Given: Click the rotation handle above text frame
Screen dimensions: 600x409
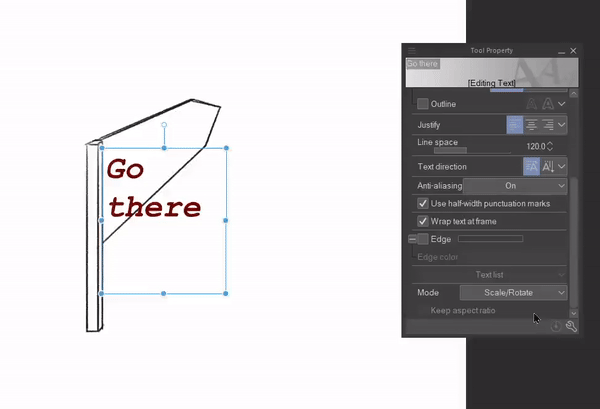Looking at the screenshot, I should click(x=164, y=125).
